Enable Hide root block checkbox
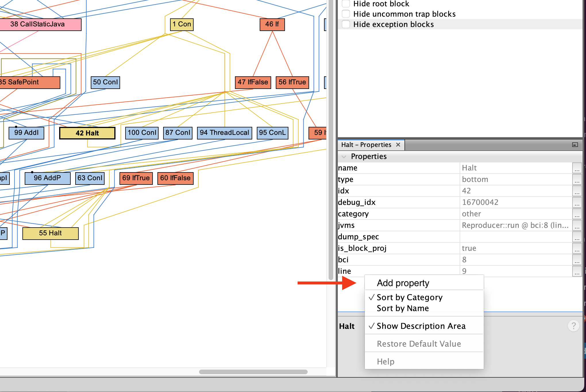Screen dimensions: 586x392 coord(346,4)
